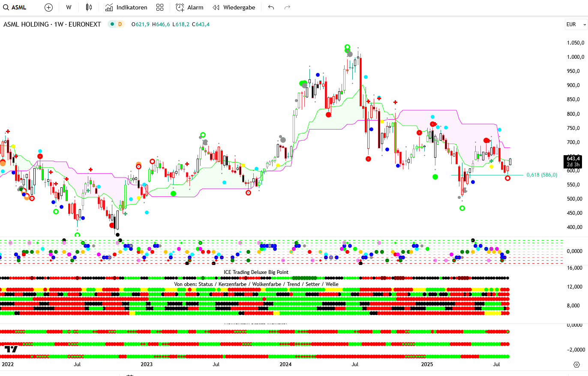Screen dimensions: 588x376
Task: Click the ASML HOLDING chart title
Action: 52,24
